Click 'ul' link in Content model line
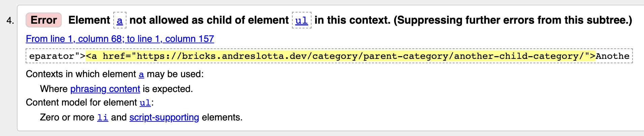Viewport: 644px width, 136px height. tap(145, 103)
